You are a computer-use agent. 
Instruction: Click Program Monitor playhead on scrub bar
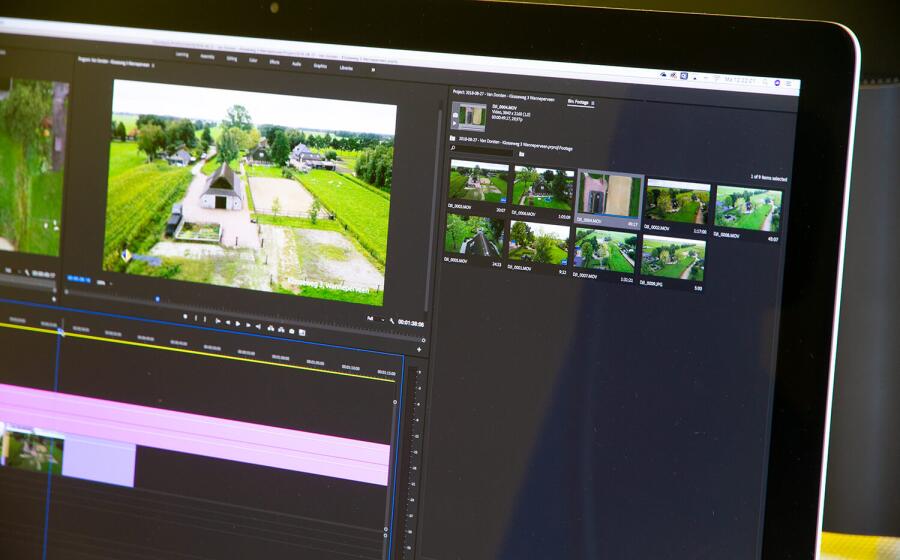tap(157, 299)
